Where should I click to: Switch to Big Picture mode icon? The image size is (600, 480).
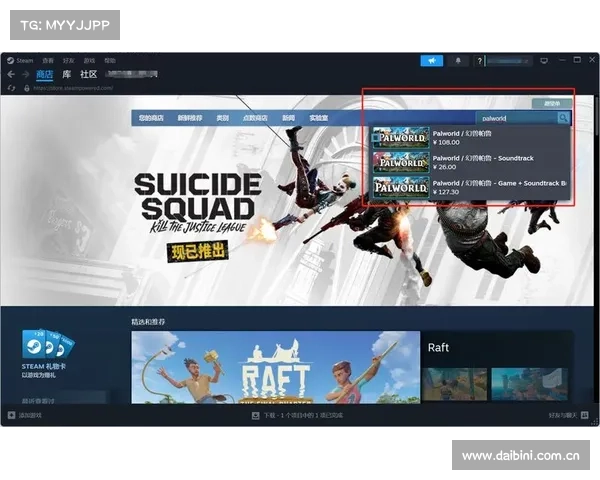(x=544, y=60)
